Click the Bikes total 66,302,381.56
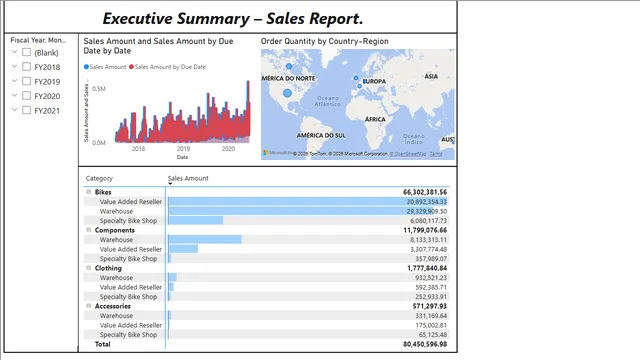Viewport: 640px width, 360px height. pos(425,192)
